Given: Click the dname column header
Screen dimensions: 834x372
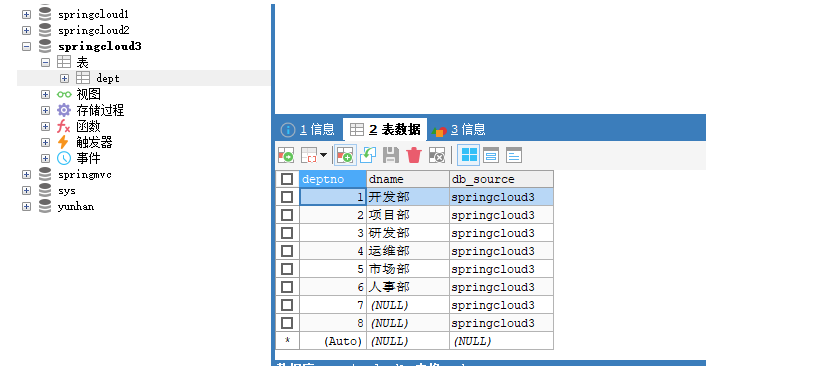Looking at the screenshot, I should [408, 179].
